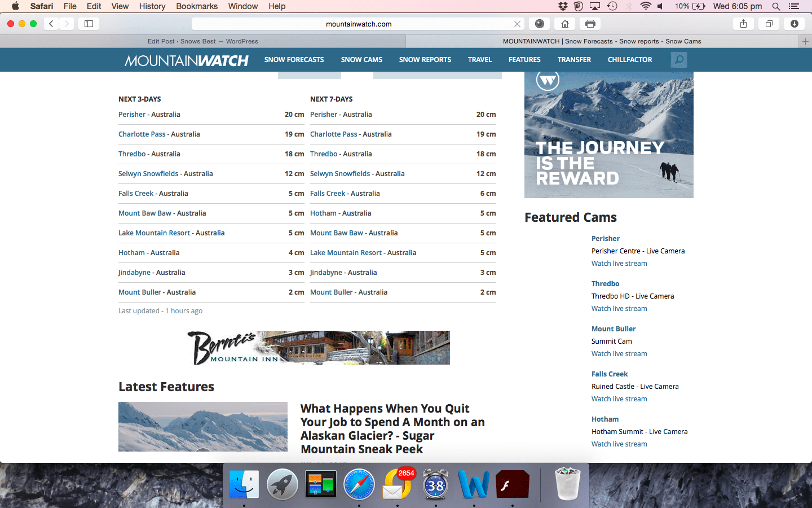The width and height of the screenshot is (812, 508).
Task: Watch live stream for Ruined Castle camera
Action: 619,399
